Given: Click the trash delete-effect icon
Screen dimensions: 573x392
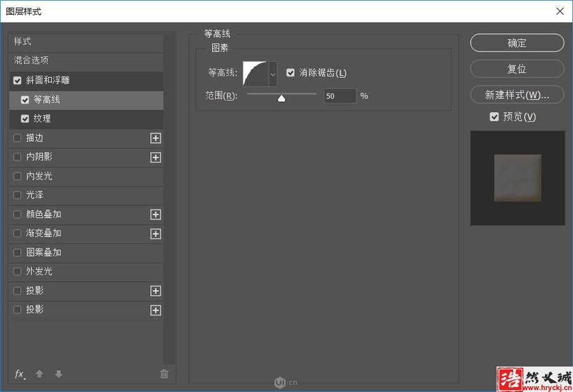Looking at the screenshot, I should point(164,374).
